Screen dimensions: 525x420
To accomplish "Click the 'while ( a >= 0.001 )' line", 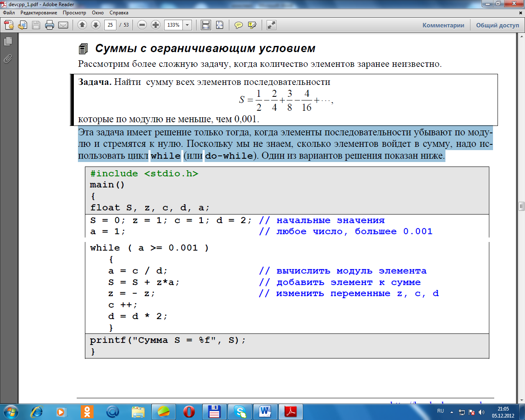I will coord(149,248).
